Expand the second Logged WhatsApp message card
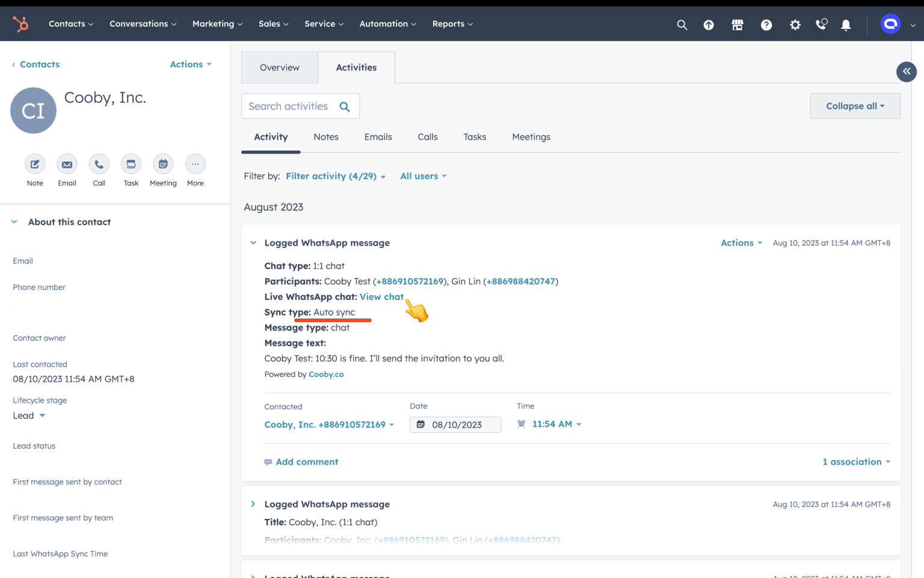Screen dimensions: 924x578 (x=253, y=505)
